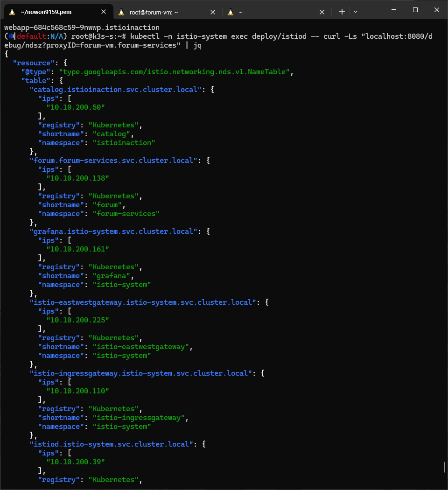Close the third ~ tab
The height and width of the screenshot is (490, 448).
click(x=322, y=12)
